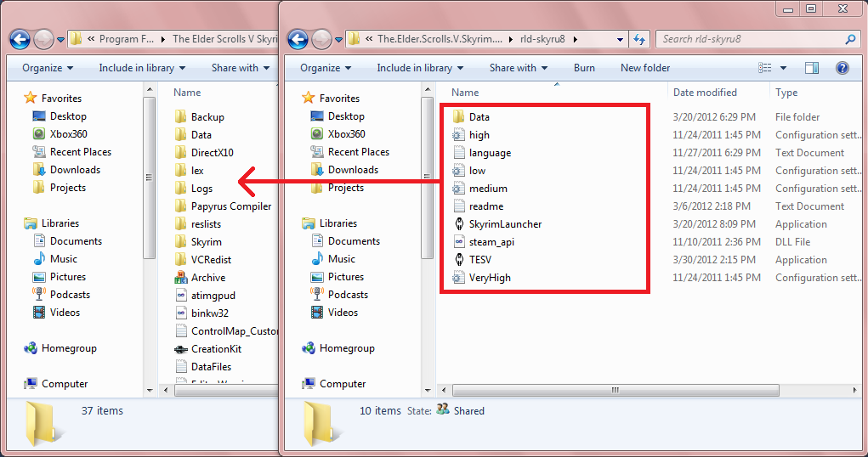Open the Organize menu in left window

point(48,68)
